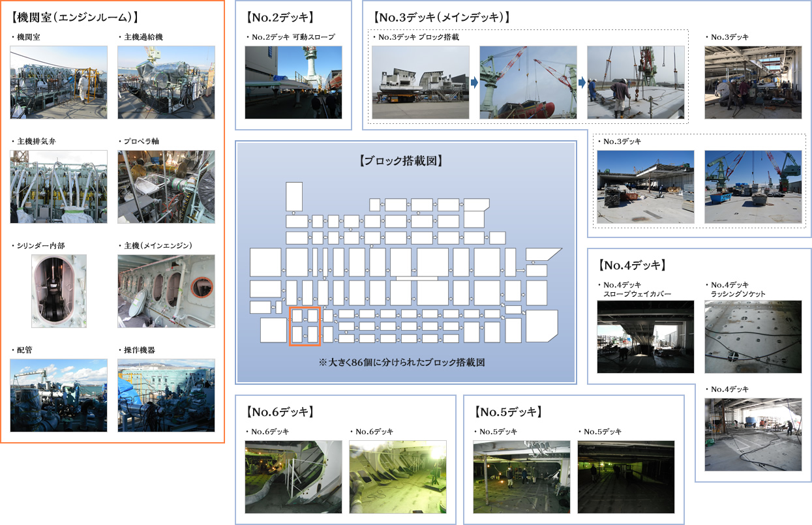Open the 機関室 engine room photo

coord(59,82)
